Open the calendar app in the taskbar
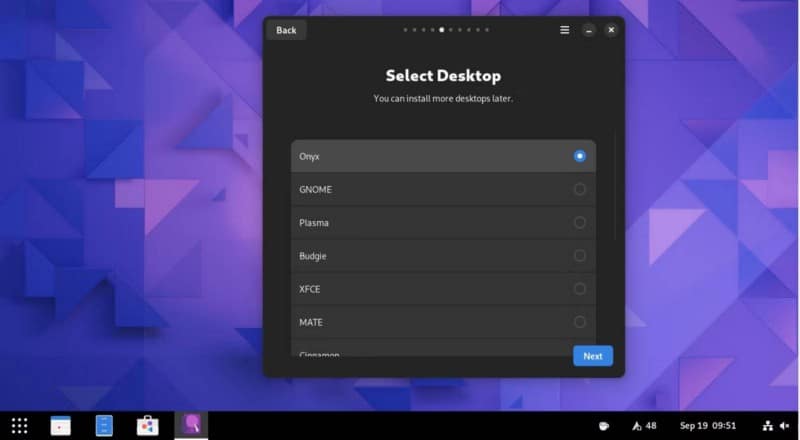Screen dimensions: 800x440 (x=61, y=426)
